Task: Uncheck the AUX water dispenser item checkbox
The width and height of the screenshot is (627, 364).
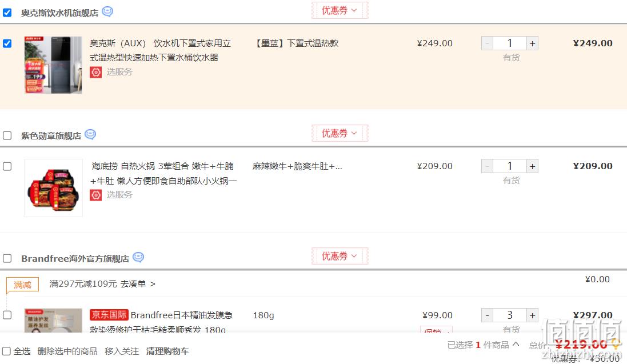Action: coord(7,43)
